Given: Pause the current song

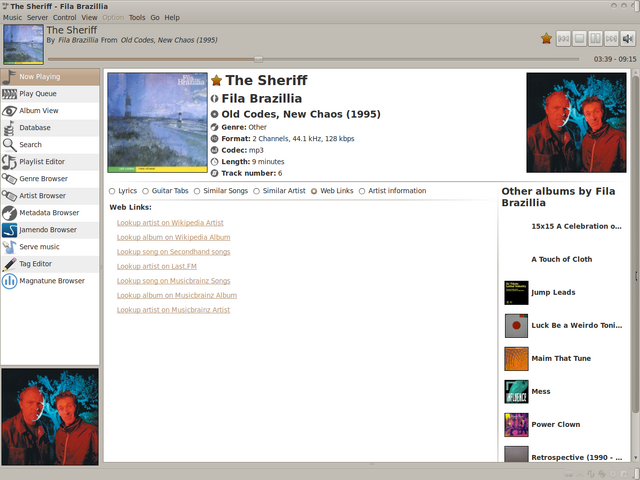Looking at the screenshot, I should pyautogui.click(x=596, y=39).
